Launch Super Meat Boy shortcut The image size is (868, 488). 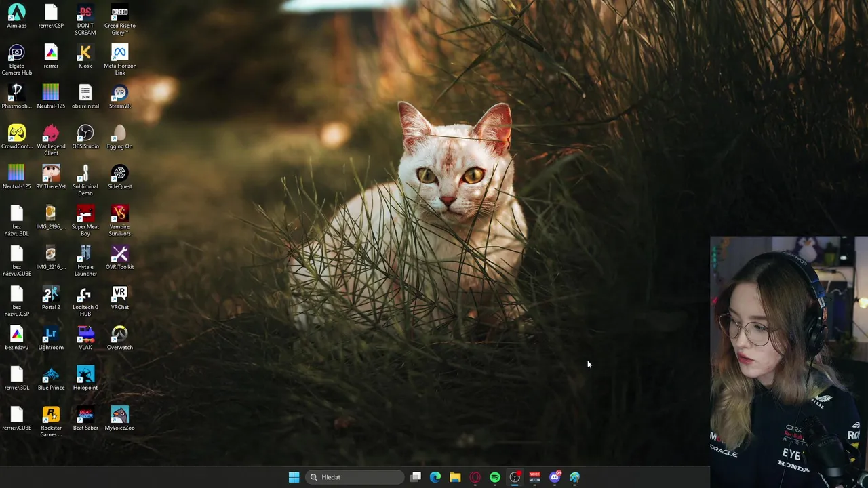pos(85,221)
